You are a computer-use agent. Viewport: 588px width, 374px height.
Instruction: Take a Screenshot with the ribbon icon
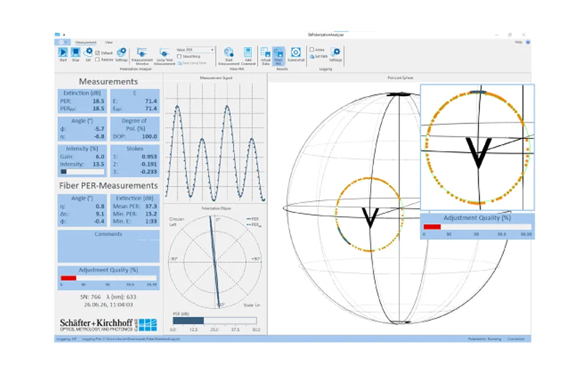click(x=295, y=55)
